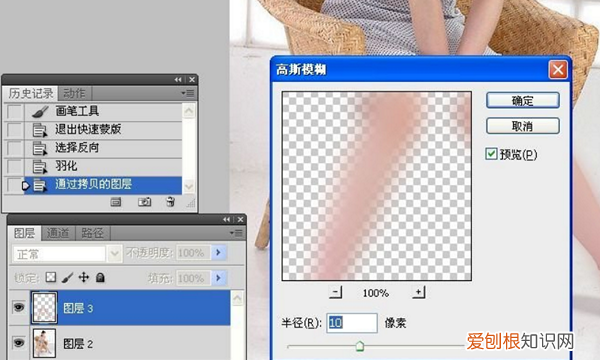Click the document icon beside 羽化

tap(40, 167)
